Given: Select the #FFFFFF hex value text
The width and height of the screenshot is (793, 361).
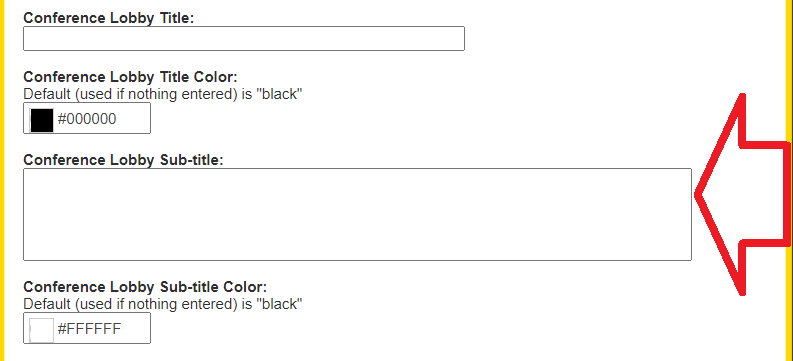Looking at the screenshot, I should (90, 329).
